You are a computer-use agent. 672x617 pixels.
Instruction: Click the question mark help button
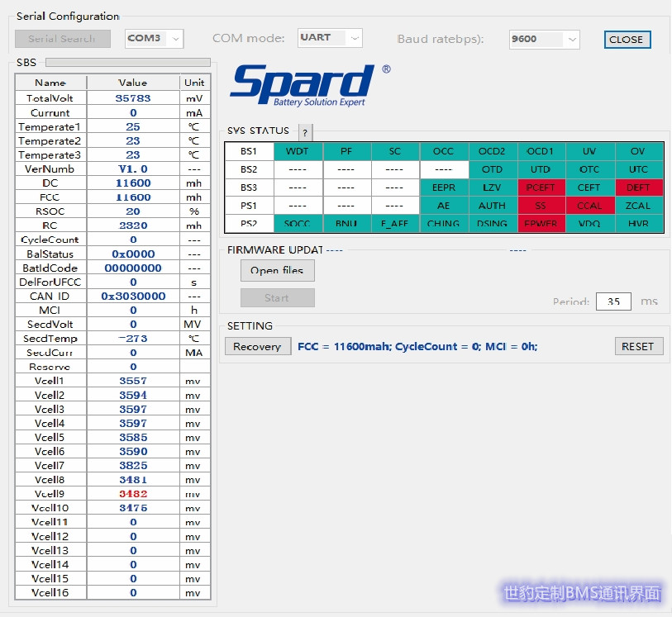click(305, 133)
